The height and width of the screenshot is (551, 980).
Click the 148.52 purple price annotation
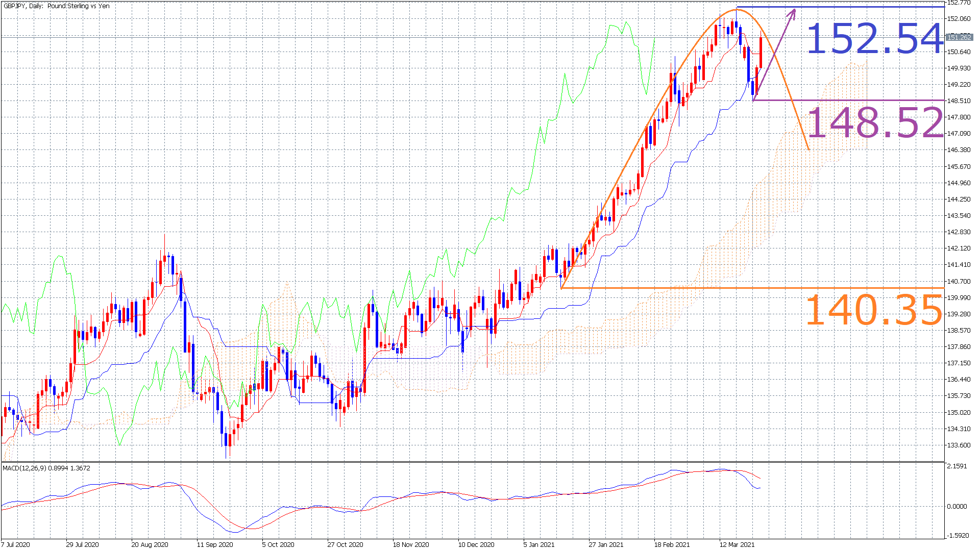coord(875,122)
